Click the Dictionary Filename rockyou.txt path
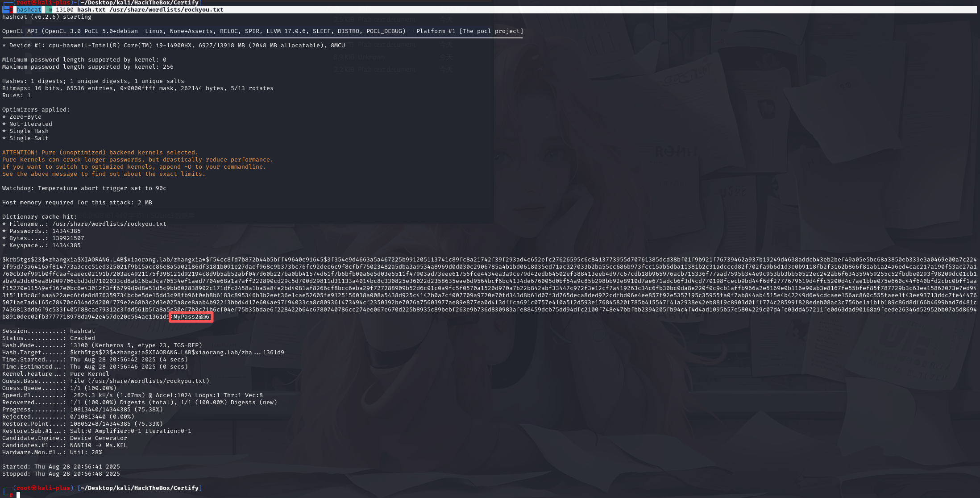The height and width of the screenshot is (498, 980). 109,224
